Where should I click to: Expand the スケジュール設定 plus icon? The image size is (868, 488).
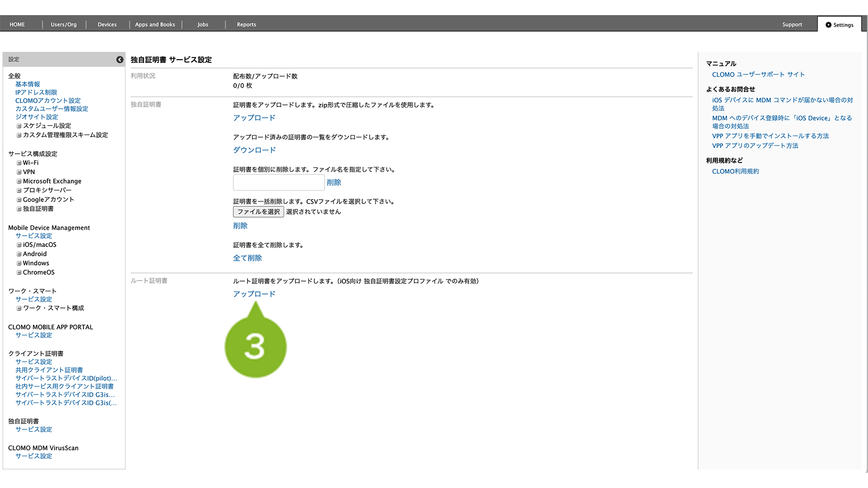[x=19, y=126]
